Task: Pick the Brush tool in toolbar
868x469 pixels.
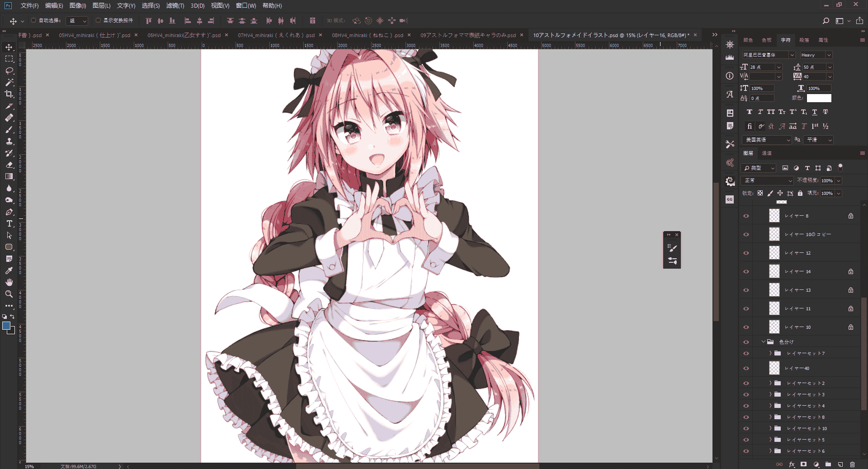Action: (x=9, y=129)
